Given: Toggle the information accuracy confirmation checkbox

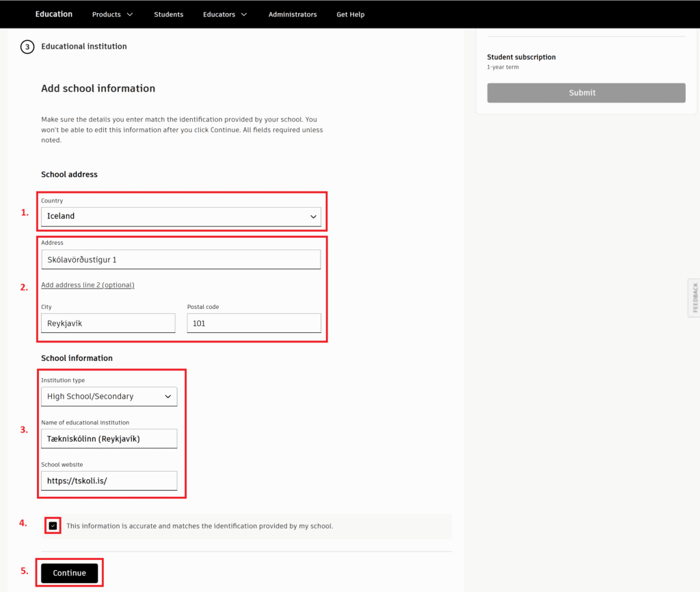Looking at the screenshot, I should [x=53, y=526].
